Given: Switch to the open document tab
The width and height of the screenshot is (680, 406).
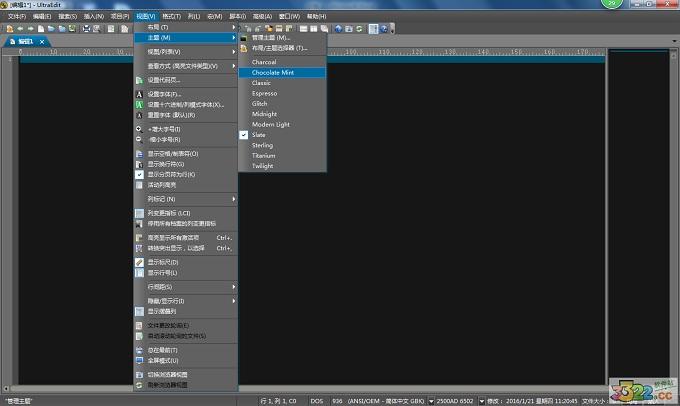Looking at the screenshot, I should [26, 42].
